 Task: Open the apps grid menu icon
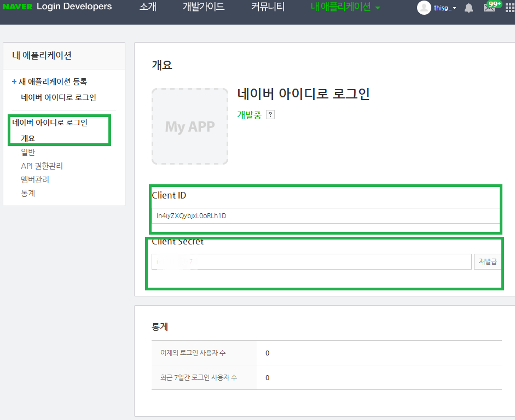510,8
